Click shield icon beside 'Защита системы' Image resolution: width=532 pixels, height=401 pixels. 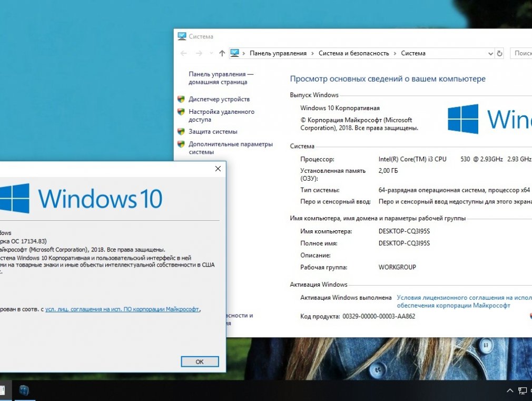[181, 132]
